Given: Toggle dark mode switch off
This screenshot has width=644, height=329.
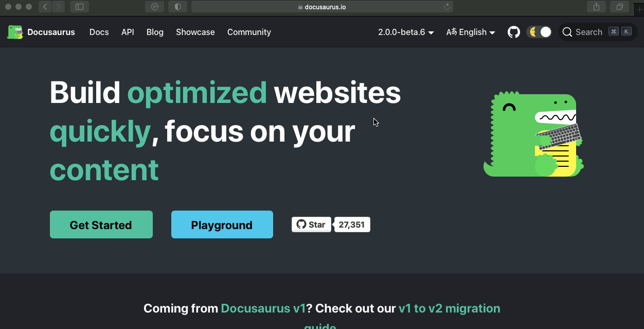Looking at the screenshot, I should (x=539, y=32).
